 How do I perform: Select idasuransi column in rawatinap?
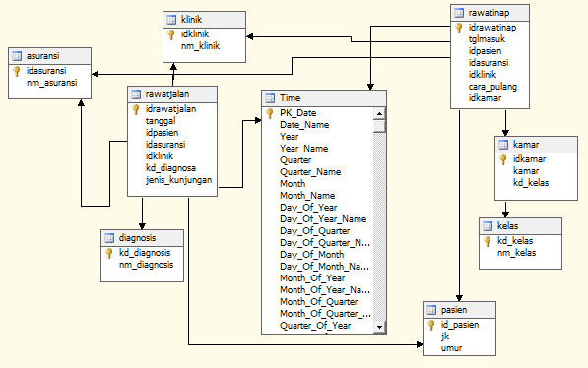pos(489,63)
